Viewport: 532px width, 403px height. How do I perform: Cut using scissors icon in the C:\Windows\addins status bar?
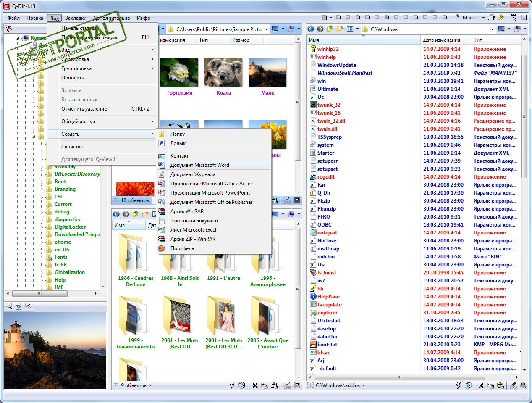tap(481, 385)
